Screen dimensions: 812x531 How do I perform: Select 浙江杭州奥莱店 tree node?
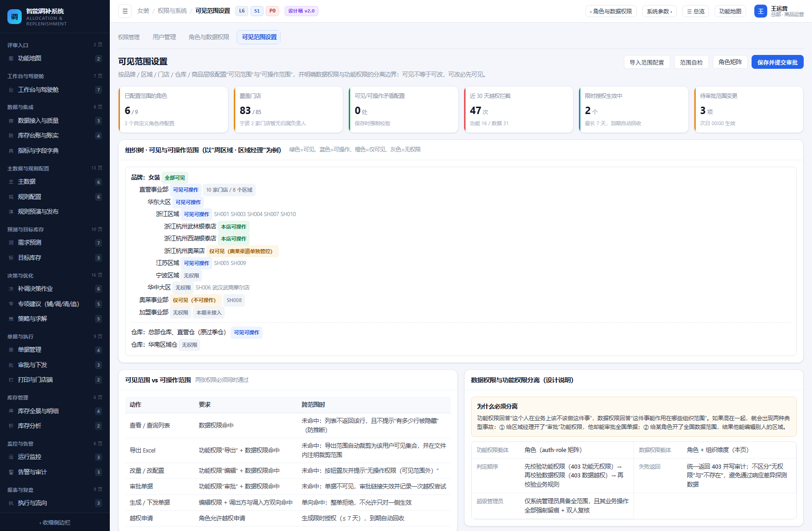pos(184,251)
